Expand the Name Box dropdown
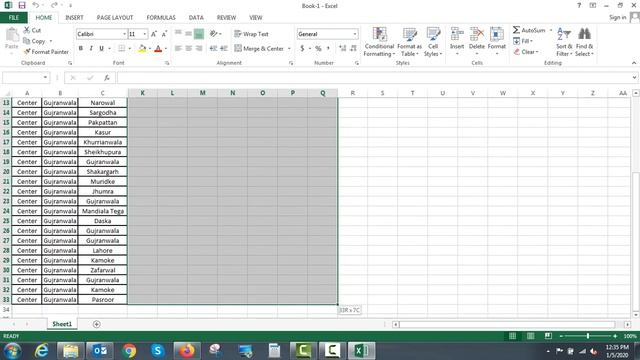Screen dimensions: 640x360 pos(45,77)
